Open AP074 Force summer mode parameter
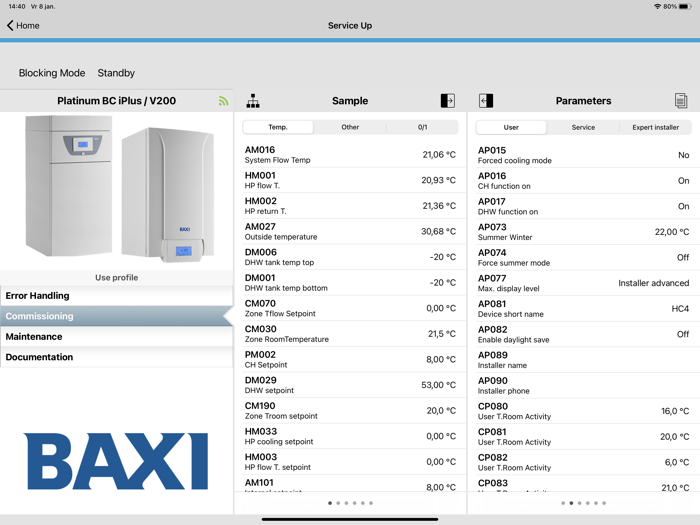 coord(583,258)
